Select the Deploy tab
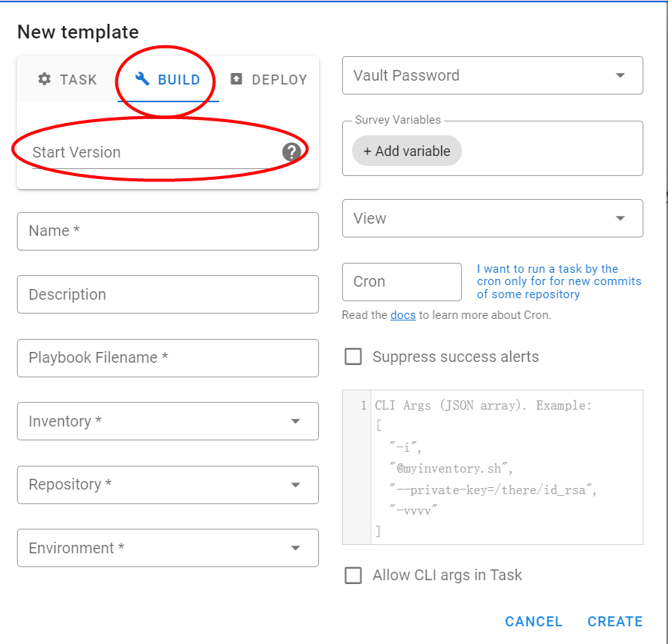This screenshot has height=644, width=668. (269, 79)
